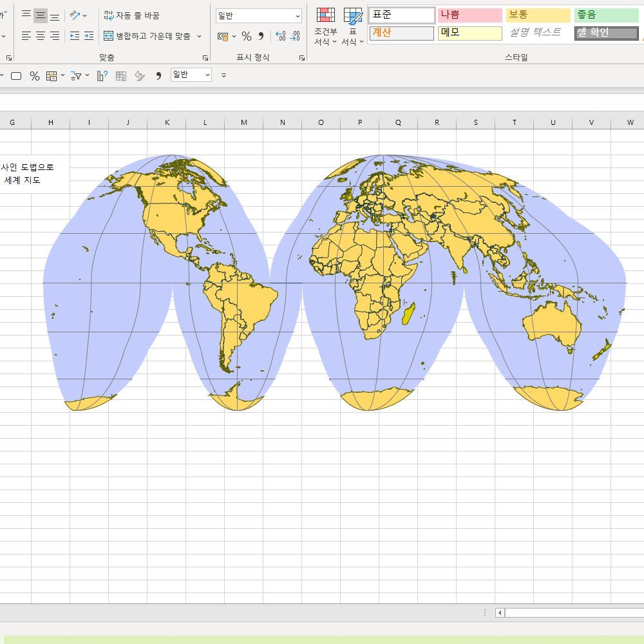This screenshot has height=644, width=644.
Task: Select column K header
Action: pyautogui.click(x=167, y=122)
